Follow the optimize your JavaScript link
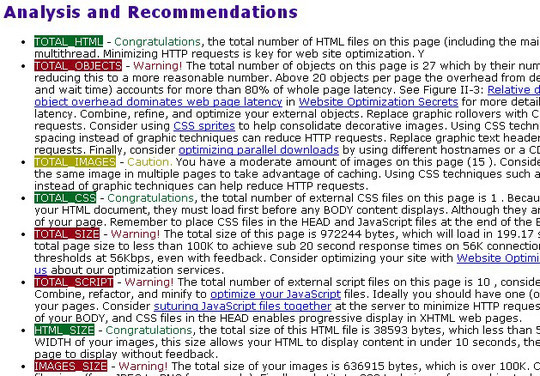Viewport: 540px width, 376px height. click(x=276, y=294)
